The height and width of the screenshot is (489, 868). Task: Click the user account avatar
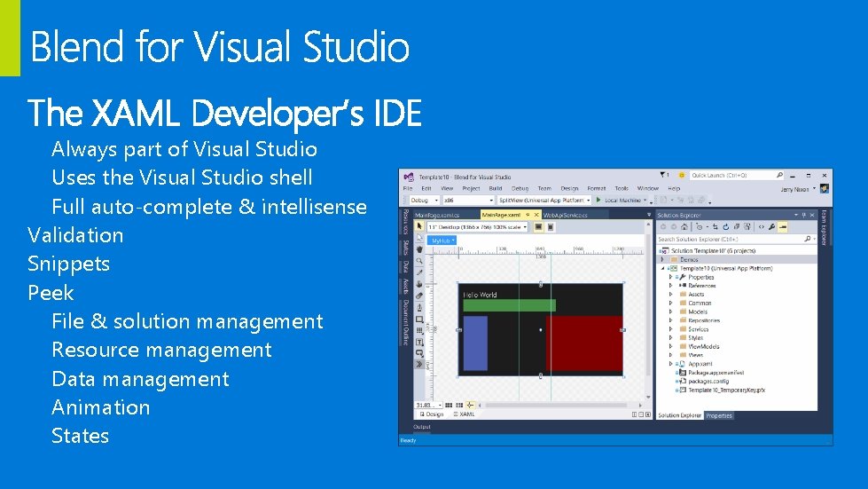pos(825,189)
